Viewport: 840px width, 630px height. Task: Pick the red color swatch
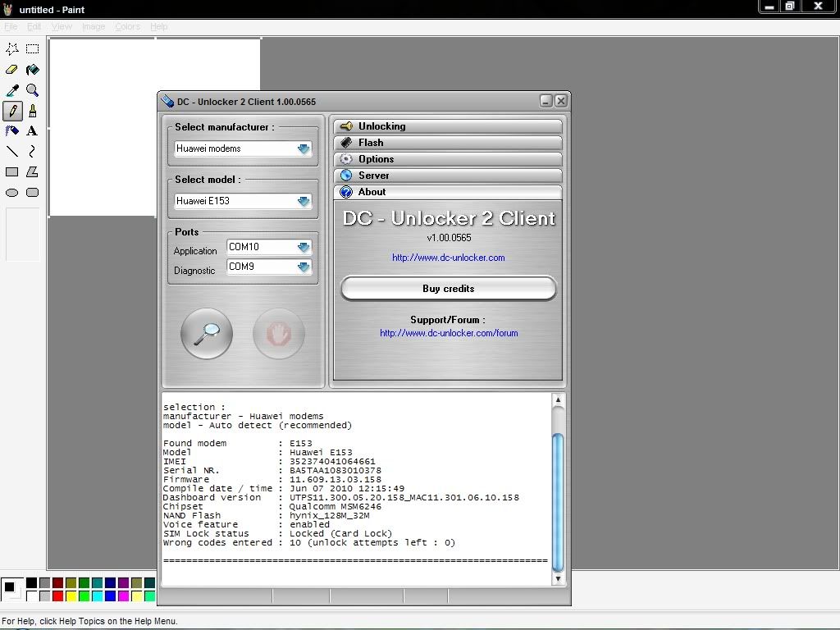point(57,596)
